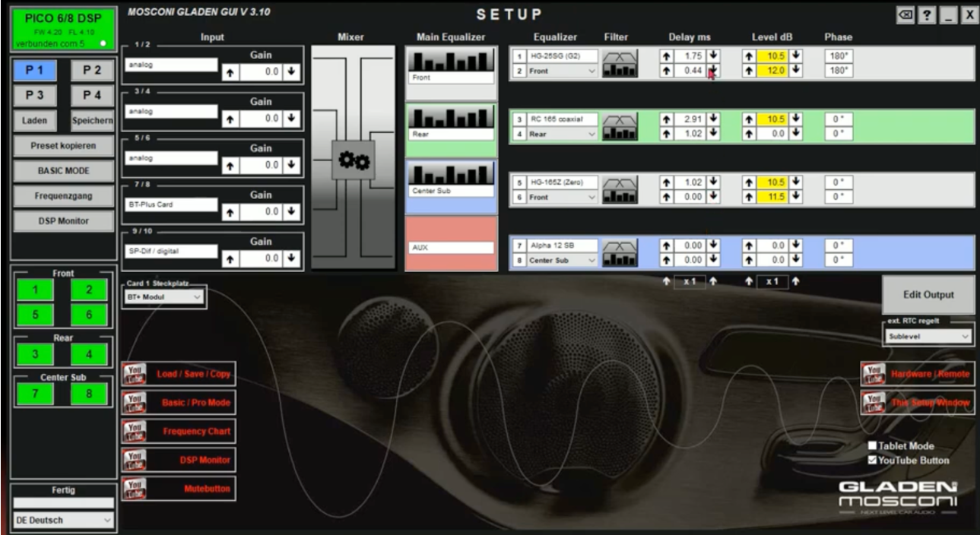
Task: Open Card 1 Steckplatz BT+ Modul dropdown
Action: coord(163,297)
